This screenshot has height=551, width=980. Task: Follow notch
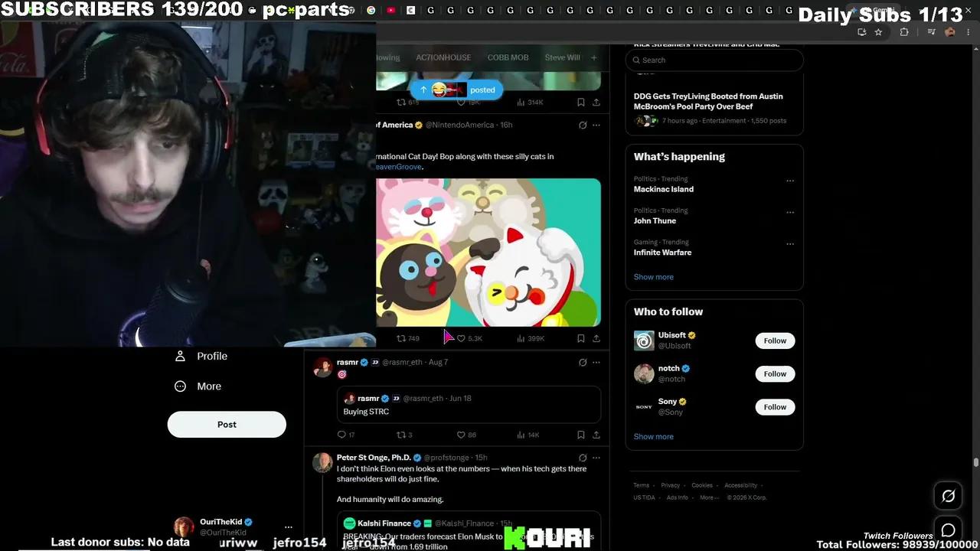(x=775, y=373)
